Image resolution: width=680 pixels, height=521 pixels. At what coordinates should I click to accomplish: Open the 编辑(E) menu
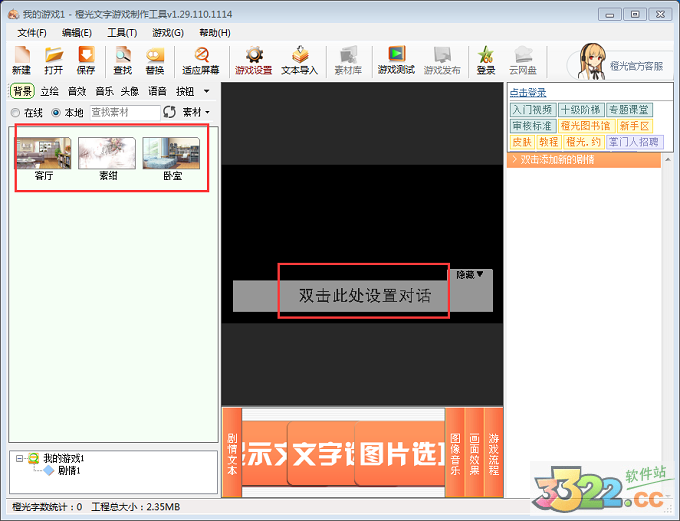77,33
